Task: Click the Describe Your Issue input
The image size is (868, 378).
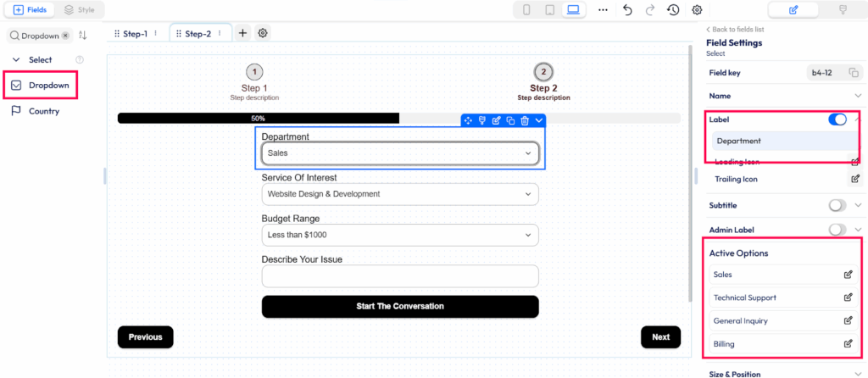Action: 400,276
